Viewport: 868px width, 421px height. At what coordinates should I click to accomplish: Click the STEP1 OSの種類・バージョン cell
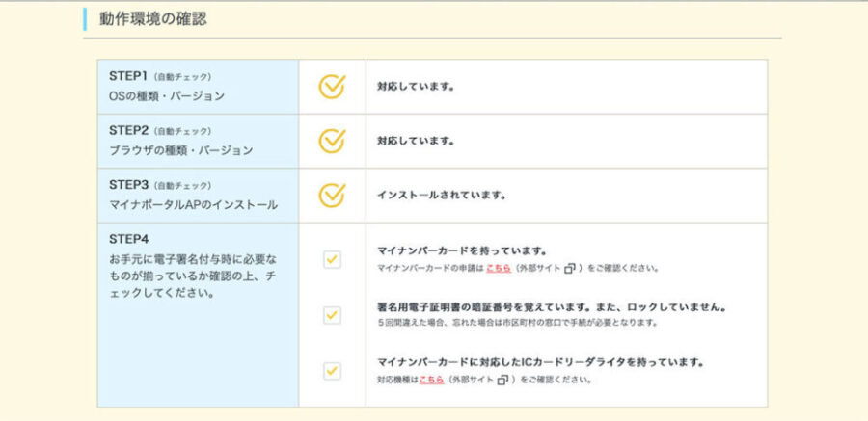198,87
